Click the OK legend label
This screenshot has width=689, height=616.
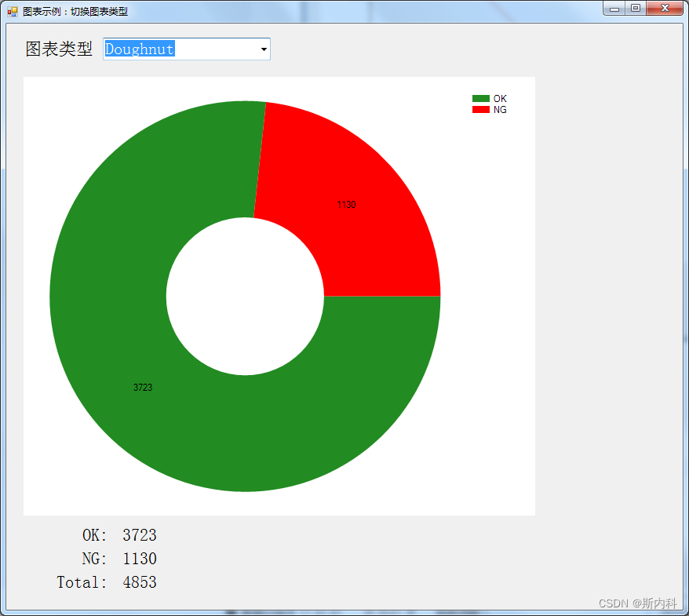coord(500,98)
